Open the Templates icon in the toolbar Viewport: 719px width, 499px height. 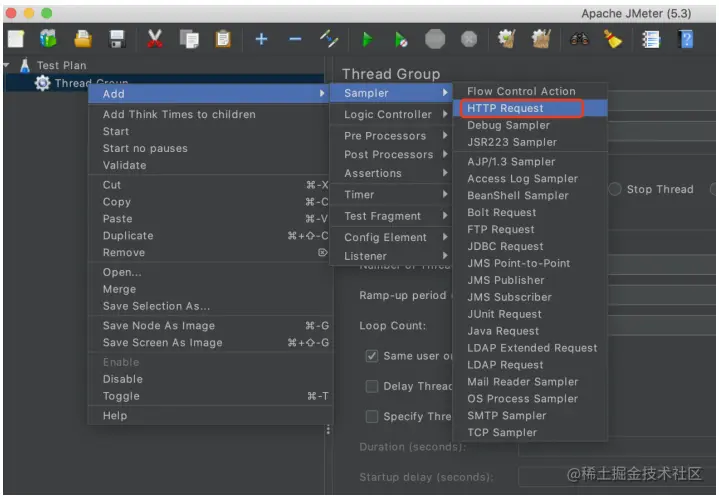click(x=48, y=39)
